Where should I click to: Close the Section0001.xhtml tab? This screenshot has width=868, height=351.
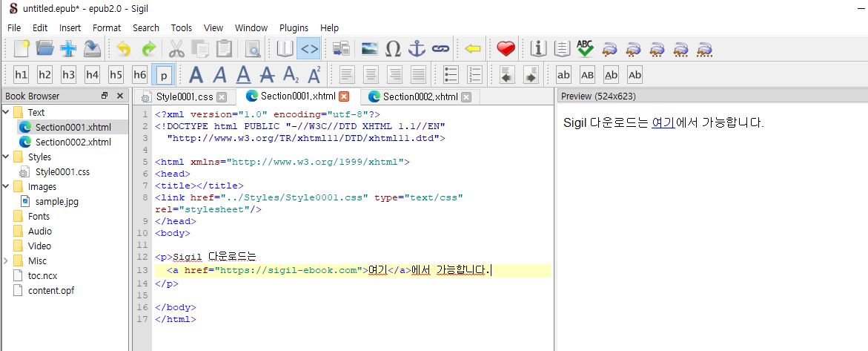345,96
